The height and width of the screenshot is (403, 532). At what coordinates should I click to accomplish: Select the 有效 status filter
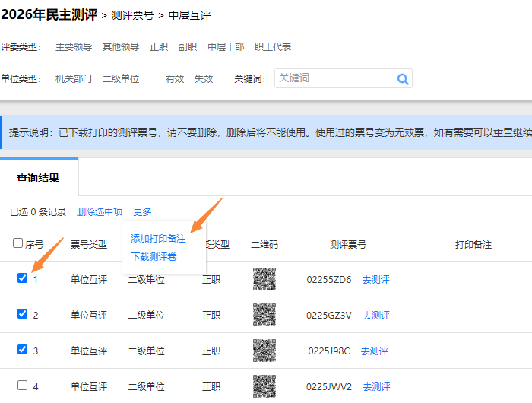pos(175,79)
